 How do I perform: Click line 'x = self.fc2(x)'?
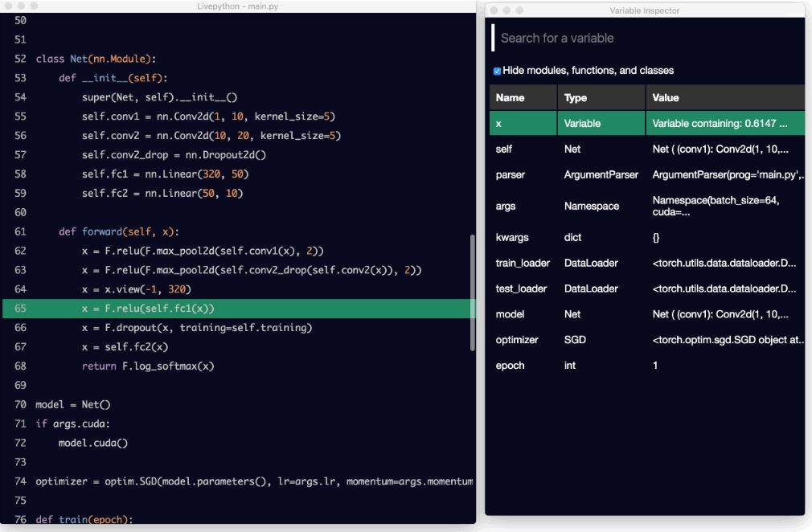click(x=125, y=346)
